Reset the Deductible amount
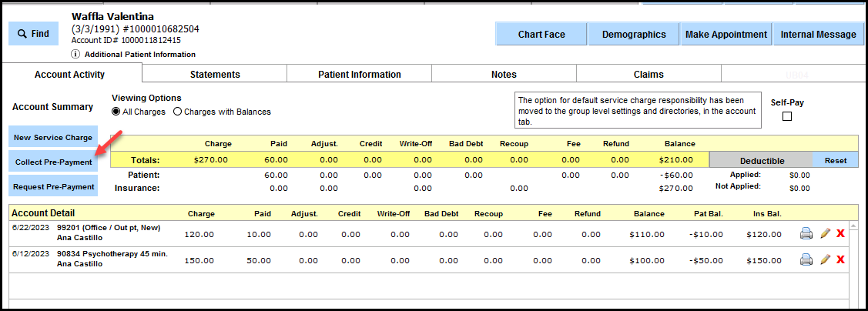The height and width of the screenshot is (311, 868). click(835, 160)
